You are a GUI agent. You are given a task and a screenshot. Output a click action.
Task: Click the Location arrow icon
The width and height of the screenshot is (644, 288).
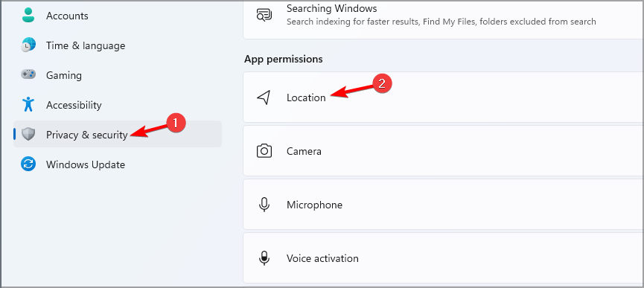(x=264, y=97)
